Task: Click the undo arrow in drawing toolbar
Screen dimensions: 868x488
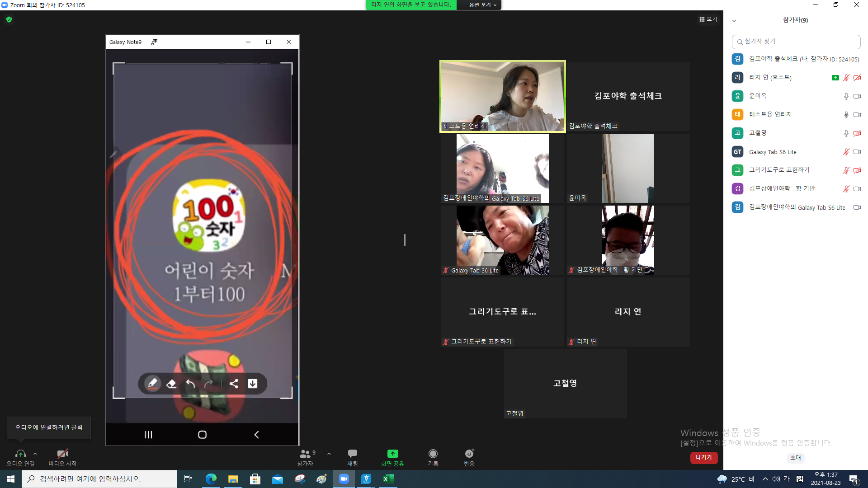Action: [190, 384]
